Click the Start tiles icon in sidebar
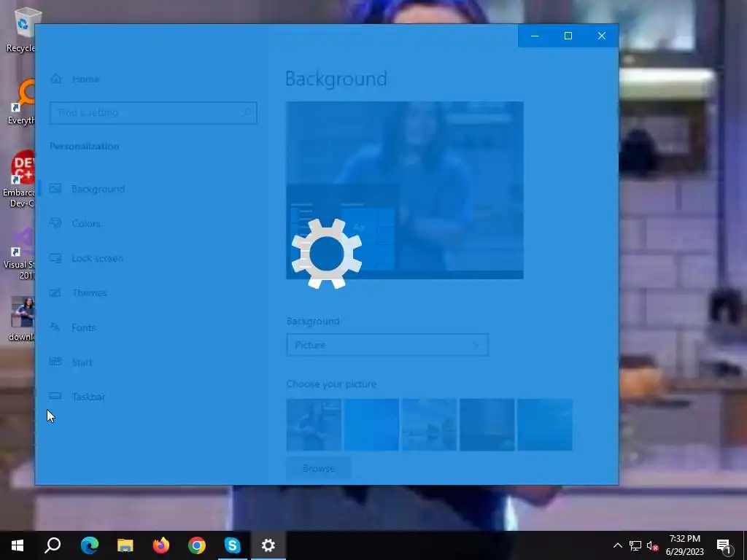The width and height of the screenshot is (747, 560). [x=55, y=362]
